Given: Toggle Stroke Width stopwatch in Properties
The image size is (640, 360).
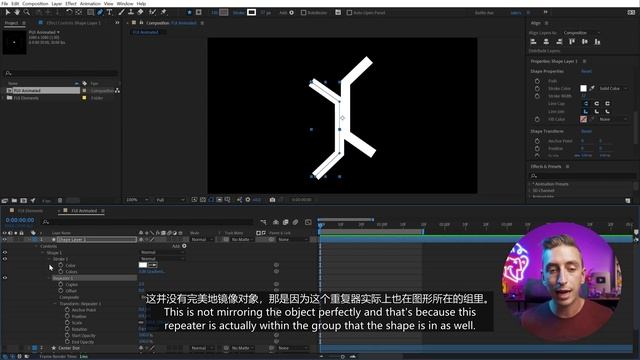Looking at the screenshot, I should coord(537,96).
